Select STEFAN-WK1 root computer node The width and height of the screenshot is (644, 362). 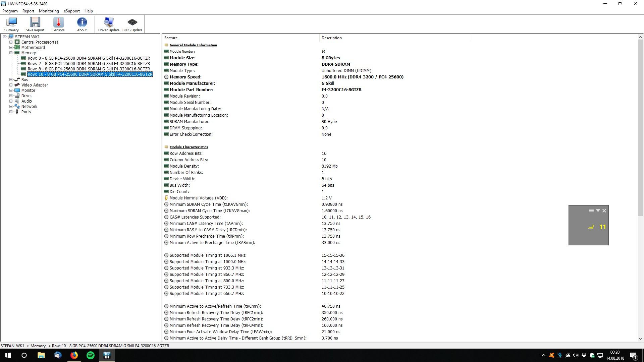tap(27, 37)
